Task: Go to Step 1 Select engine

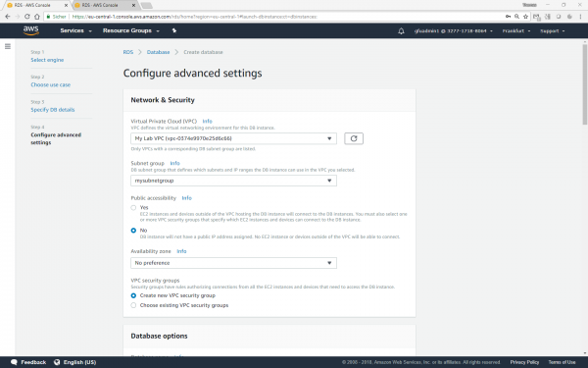Action: click(x=47, y=60)
